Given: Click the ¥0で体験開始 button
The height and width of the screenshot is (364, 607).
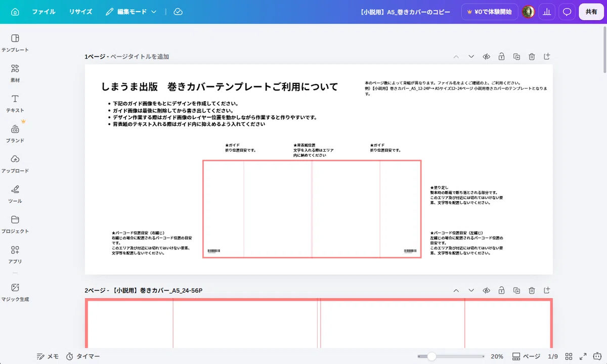Looking at the screenshot, I should 490,12.
